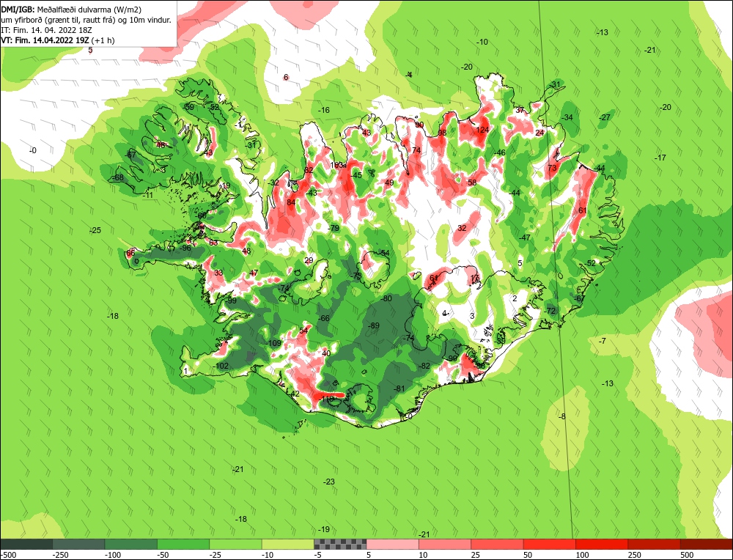Click the '-17' value east of Iceland
This screenshot has height=560, width=733.
(660, 158)
